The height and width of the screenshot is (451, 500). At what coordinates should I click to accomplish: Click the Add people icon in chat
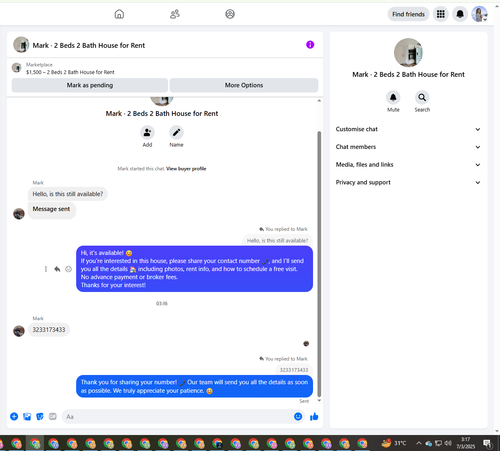[147, 133]
